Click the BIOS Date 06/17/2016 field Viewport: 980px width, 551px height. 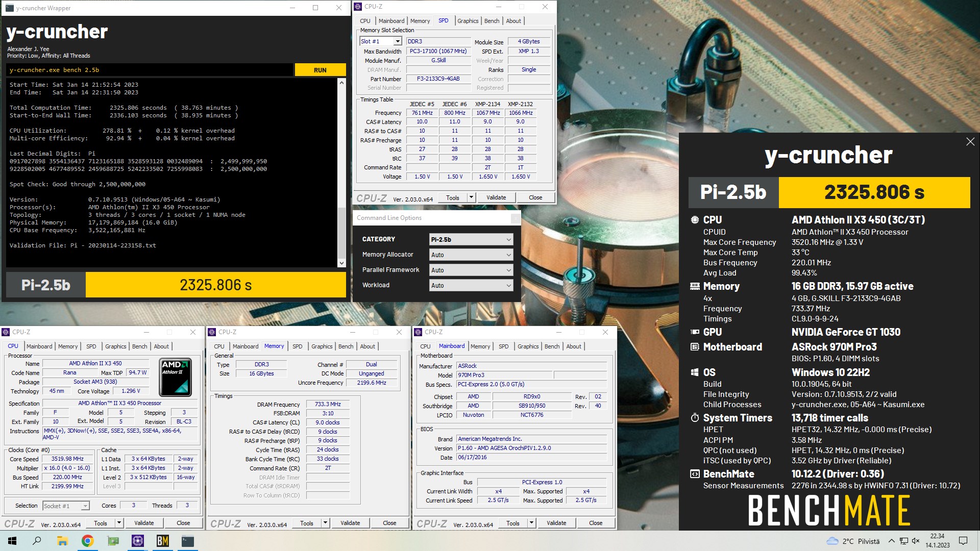531,457
